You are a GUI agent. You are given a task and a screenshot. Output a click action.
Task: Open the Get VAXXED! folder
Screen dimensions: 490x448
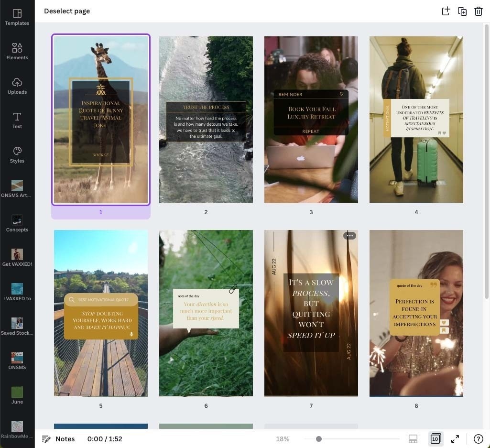[x=17, y=257]
